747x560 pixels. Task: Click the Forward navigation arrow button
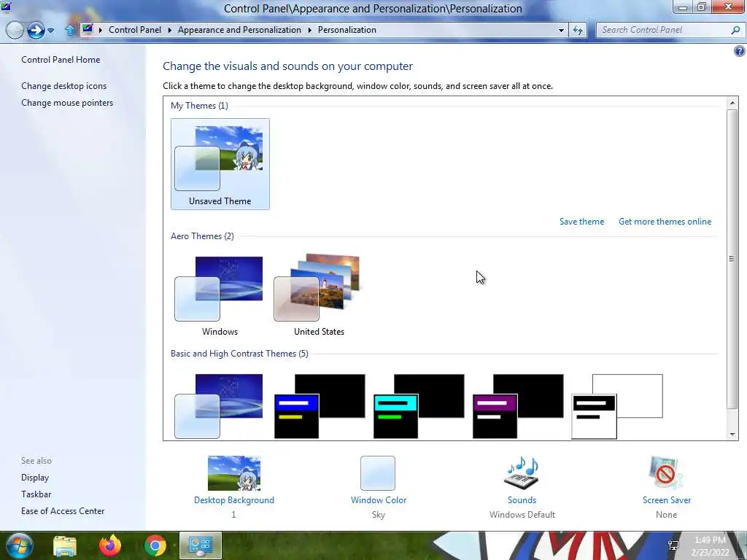pyautogui.click(x=36, y=30)
